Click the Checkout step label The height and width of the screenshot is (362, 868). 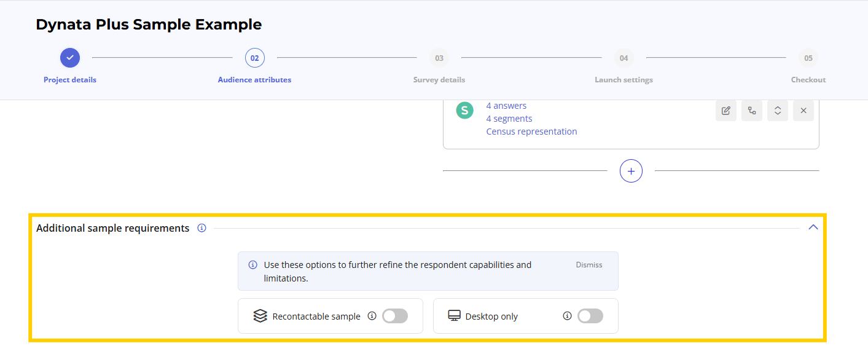pyautogui.click(x=808, y=80)
